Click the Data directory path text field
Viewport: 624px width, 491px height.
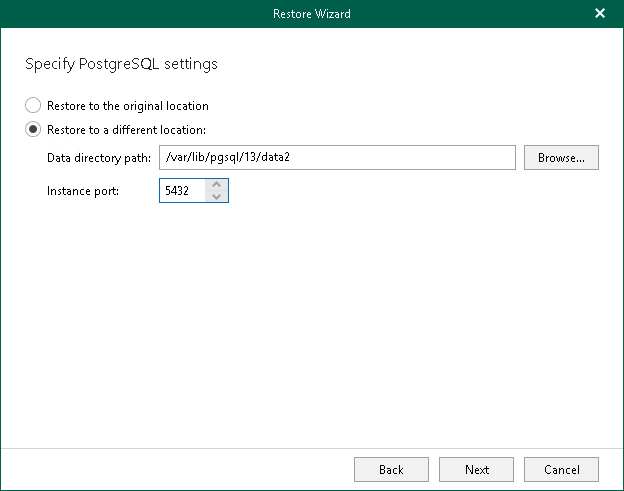point(336,158)
